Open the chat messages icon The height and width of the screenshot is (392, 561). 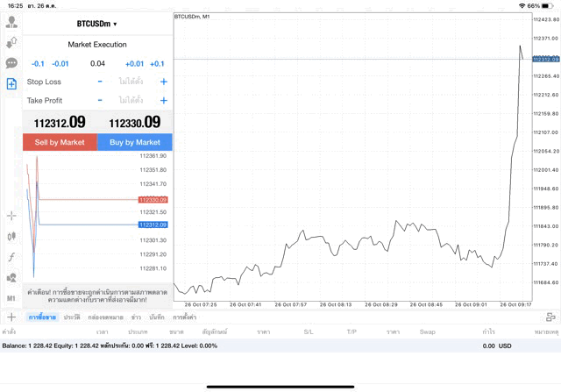pos(11,63)
